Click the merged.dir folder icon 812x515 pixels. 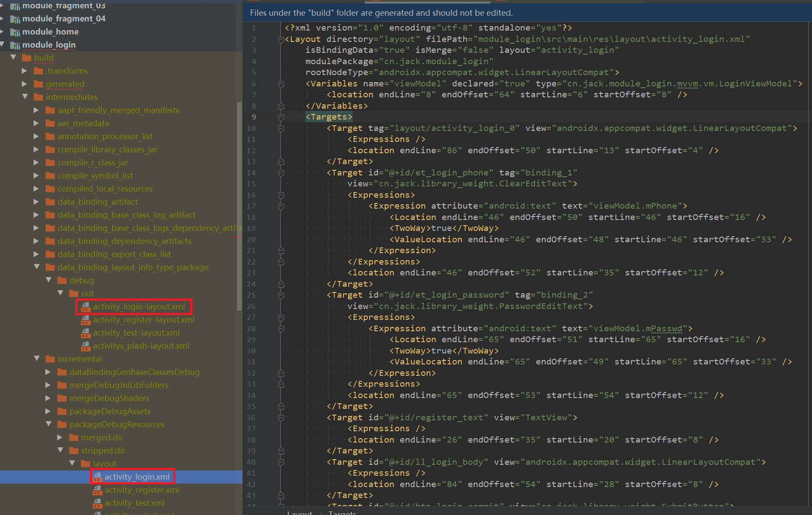tap(74, 437)
